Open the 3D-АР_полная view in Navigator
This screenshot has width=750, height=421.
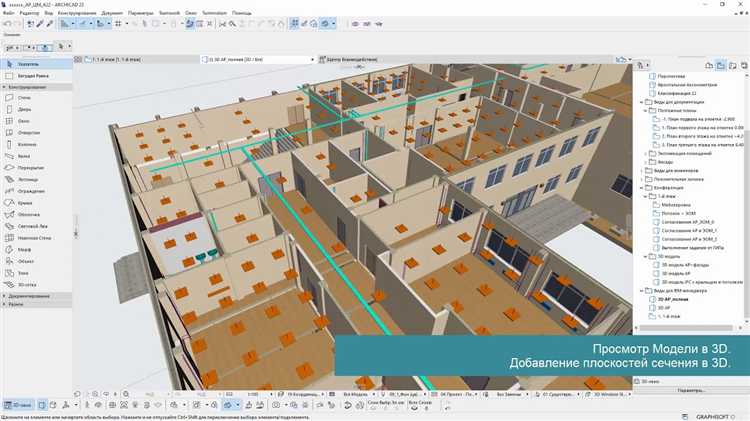673,299
